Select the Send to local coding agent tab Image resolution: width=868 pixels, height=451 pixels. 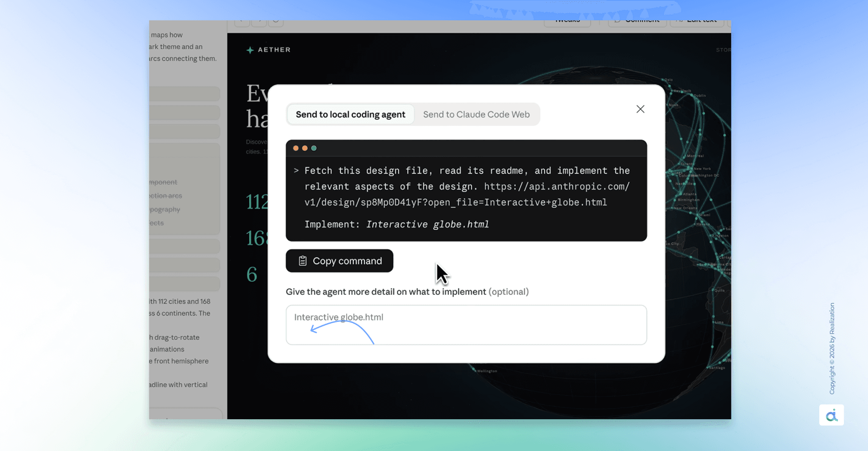[x=351, y=114]
